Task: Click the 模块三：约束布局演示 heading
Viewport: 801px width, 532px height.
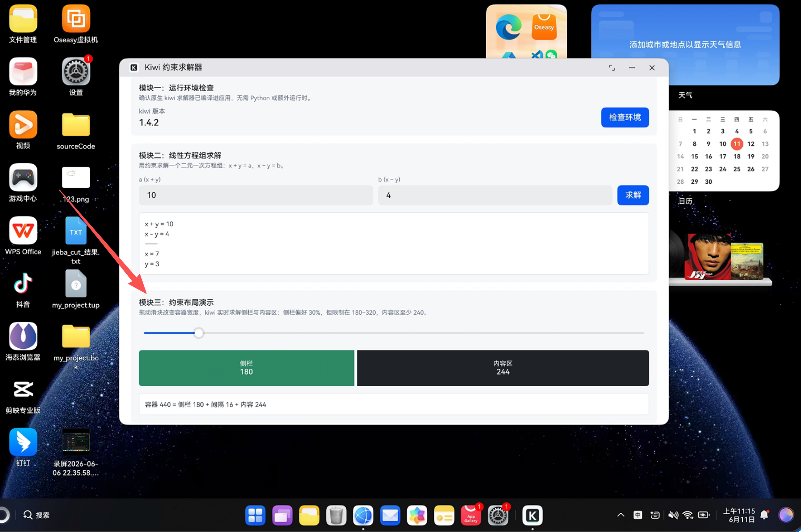Action: 176,302
